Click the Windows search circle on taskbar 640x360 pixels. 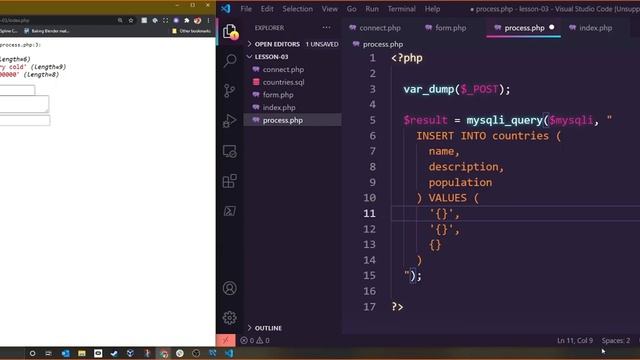click(32, 353)
